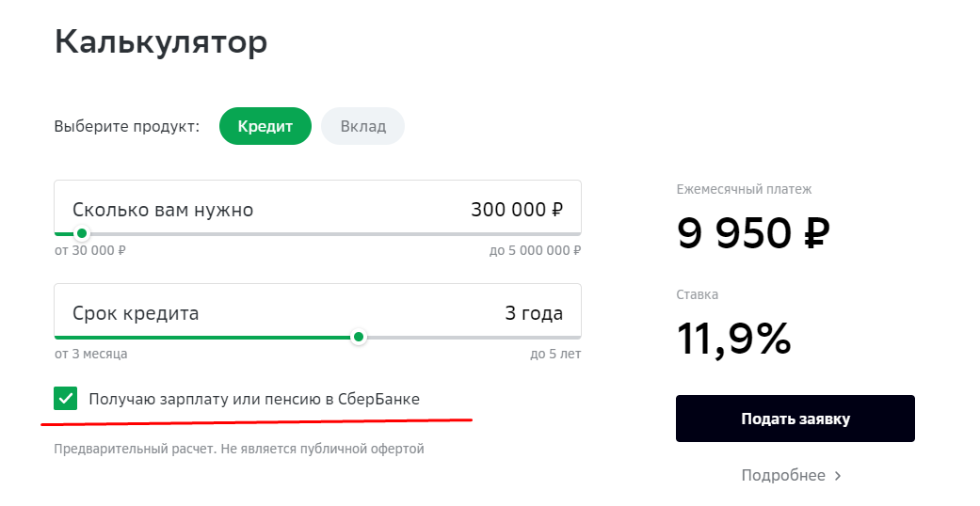Click the до 5 000 000 ₽ maximum label
This screenshot has width=980, height=506.
click(535, 251)
